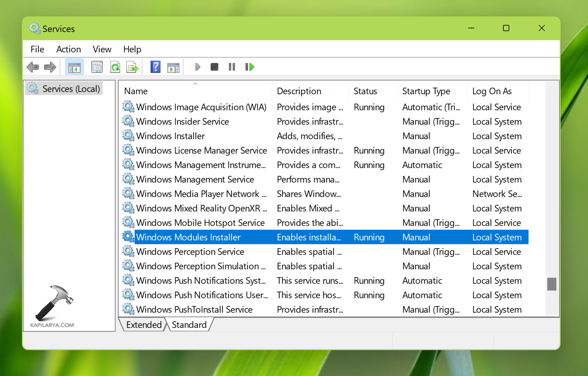Open the Action menu
The width and height of the screenshot is (588, 376).
click(x=68, y=49)
